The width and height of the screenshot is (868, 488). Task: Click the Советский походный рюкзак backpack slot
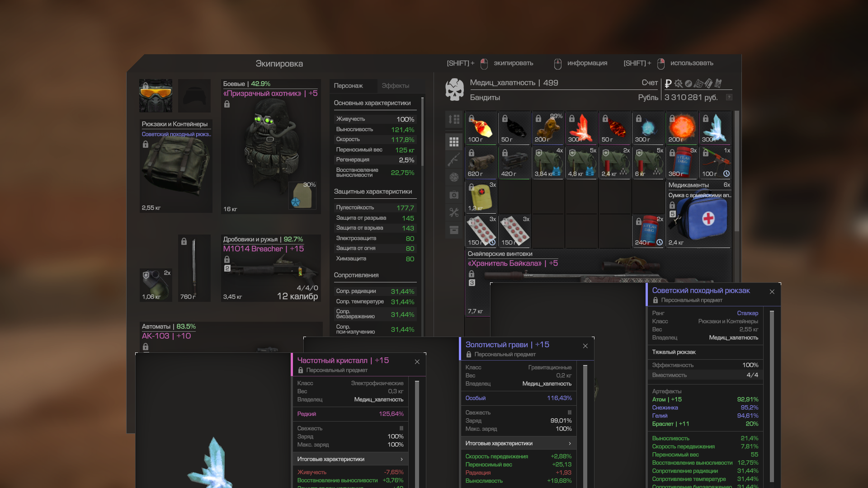176,166
